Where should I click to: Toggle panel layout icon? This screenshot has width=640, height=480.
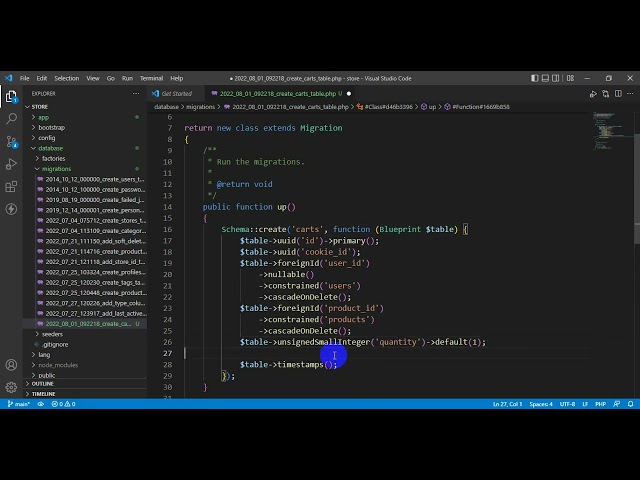[545, 78]
